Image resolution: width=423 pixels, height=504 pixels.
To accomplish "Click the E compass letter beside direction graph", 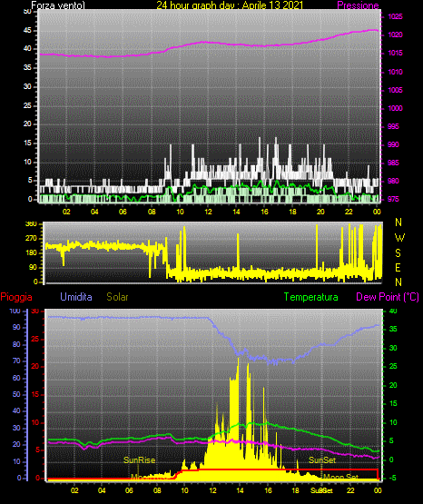I will pyautogui.click(x=398, y=267).
